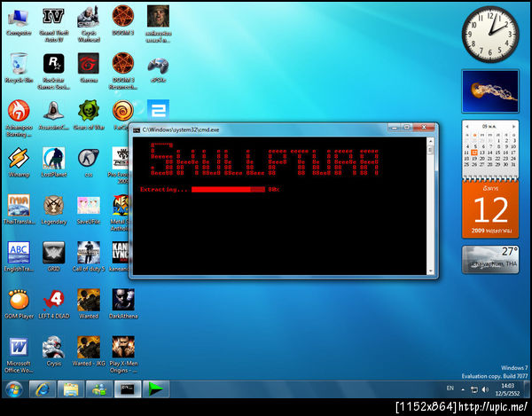Screen dimensions: 532x416
Task: Select the Legendary game icon
Action: pos(53,209)
